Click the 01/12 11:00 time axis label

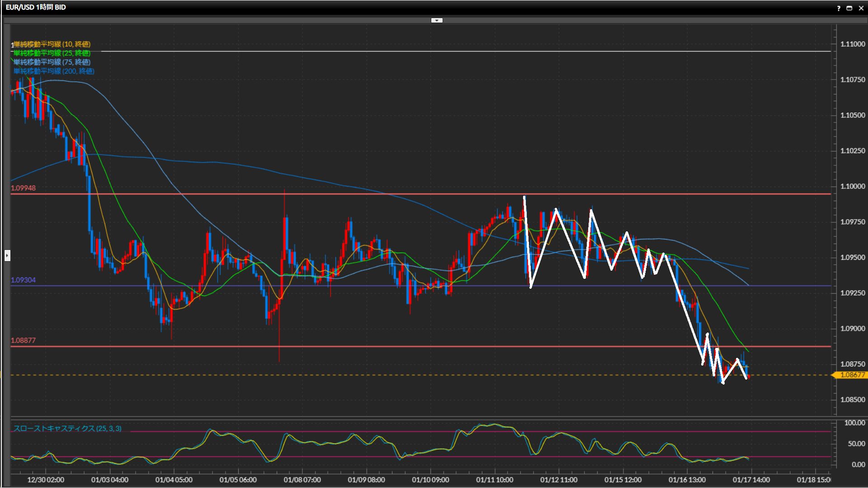click(559, 480)
